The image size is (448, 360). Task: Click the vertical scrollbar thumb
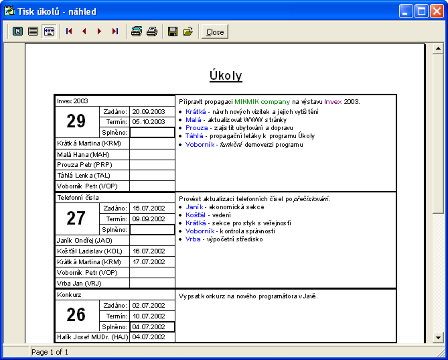(438, 133)
